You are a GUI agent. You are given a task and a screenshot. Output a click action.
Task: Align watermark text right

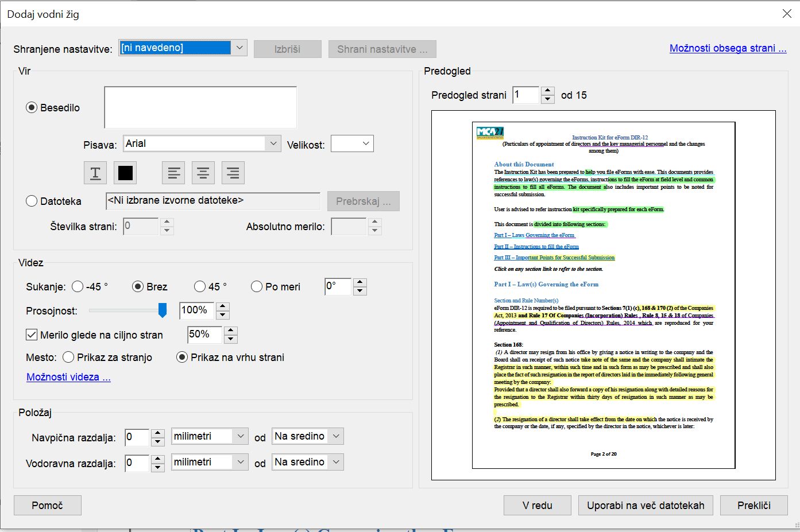pyautogui.click(x=233, y=173)
